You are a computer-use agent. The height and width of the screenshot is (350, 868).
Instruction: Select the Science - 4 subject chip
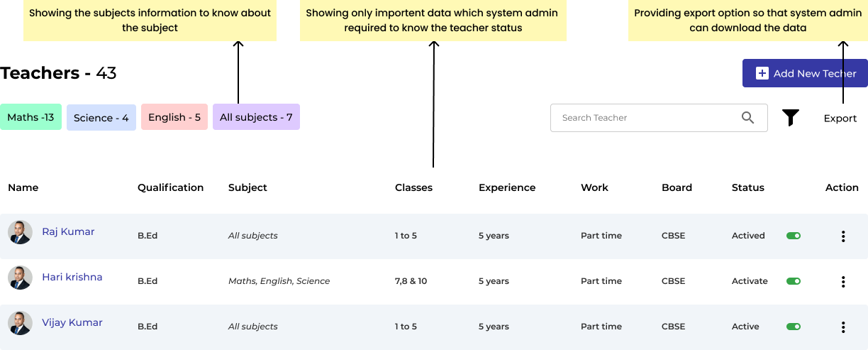point(101,118)
